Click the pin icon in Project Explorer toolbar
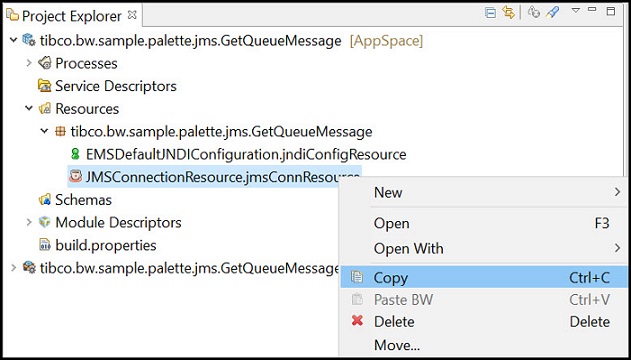This screenshot has width=631, height=360. (x=553, y=12)
